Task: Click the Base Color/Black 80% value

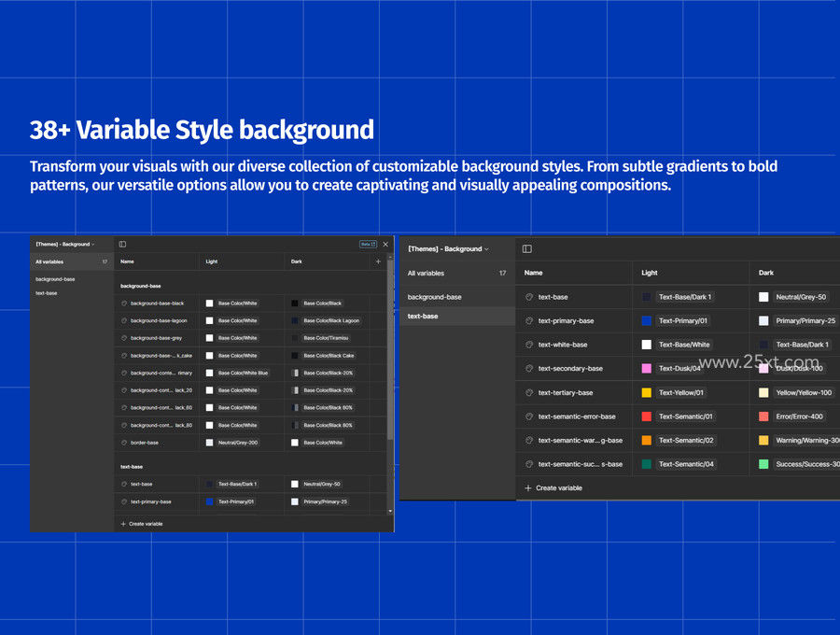Action: [328, 425]
